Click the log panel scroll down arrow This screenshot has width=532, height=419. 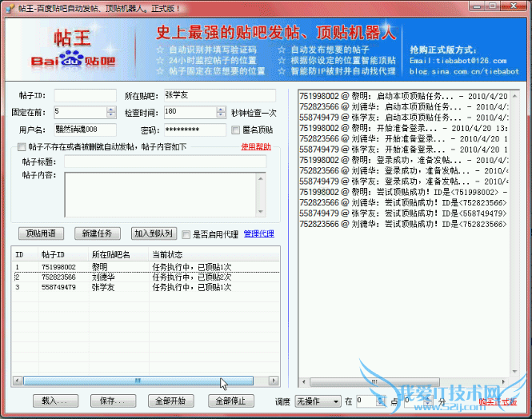point(514,372)
